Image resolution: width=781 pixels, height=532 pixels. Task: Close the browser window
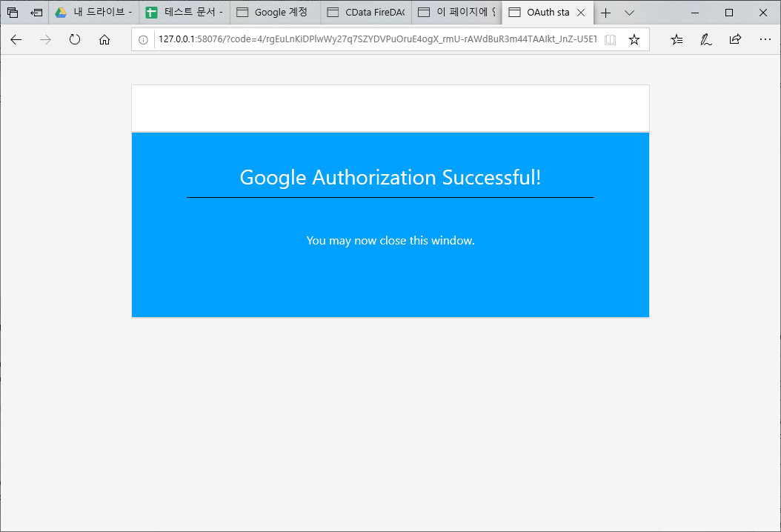762,13
